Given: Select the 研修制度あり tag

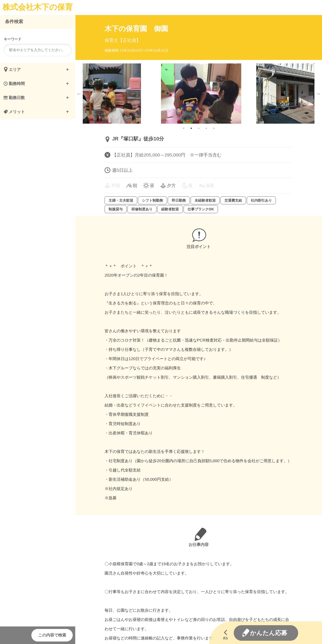Looking at the screenshot, I should pos(142,209).
